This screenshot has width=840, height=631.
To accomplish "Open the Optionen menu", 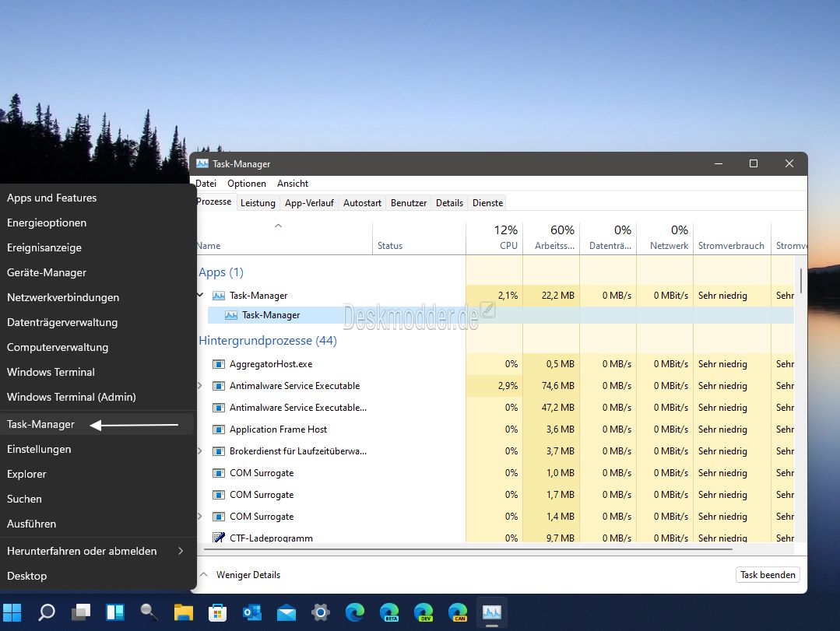I will coord(247,184).
